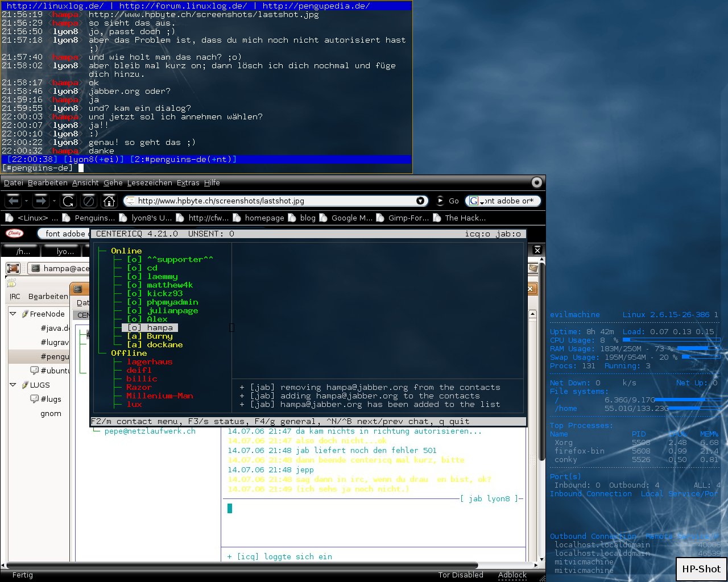The image size is (728, 582).
Task: Click the throbber icon in menu bar
Action: click(x=536, y=182)
